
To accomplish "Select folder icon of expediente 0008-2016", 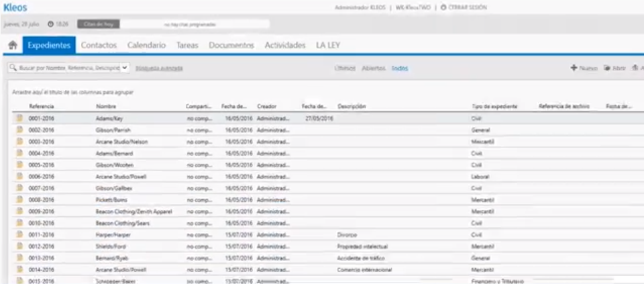I will click(19, 200).
